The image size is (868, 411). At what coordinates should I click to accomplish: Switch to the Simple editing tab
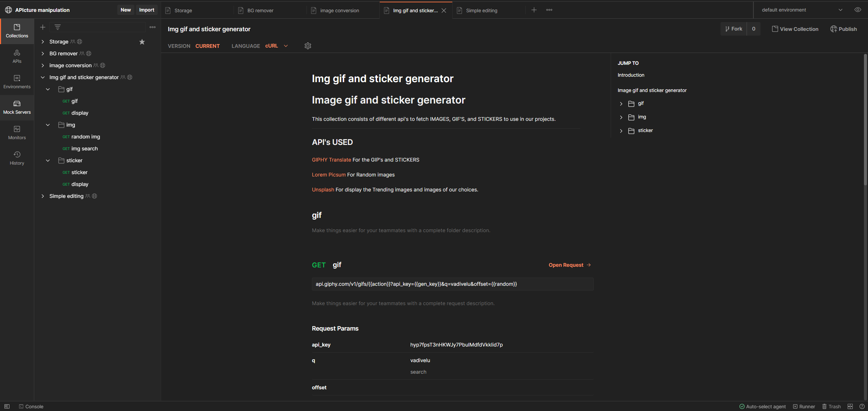point(481,11)
